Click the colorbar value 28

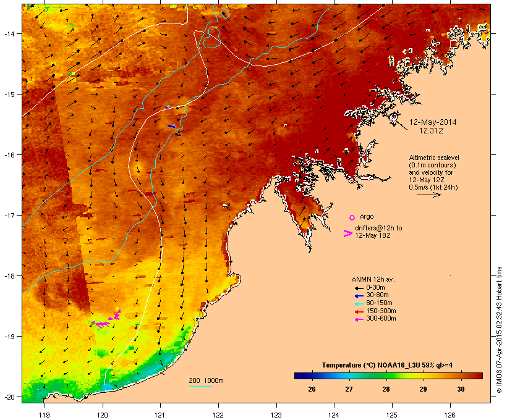point(386,389)
